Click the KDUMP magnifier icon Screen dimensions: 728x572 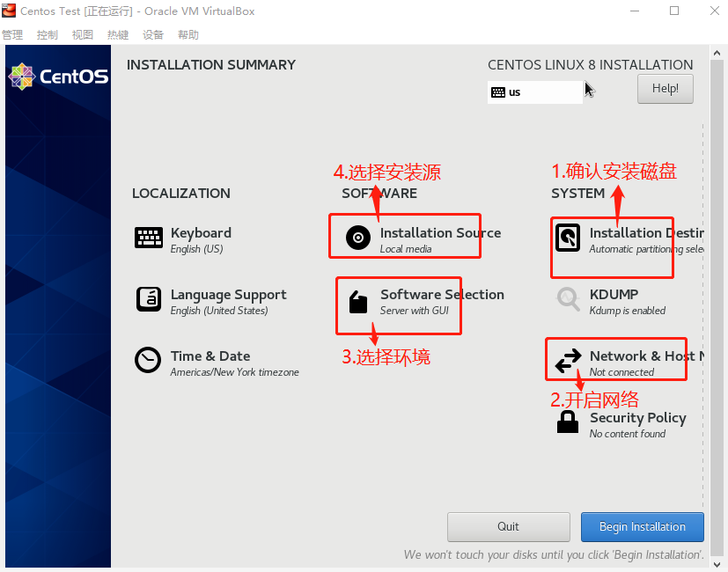point(569,299)
